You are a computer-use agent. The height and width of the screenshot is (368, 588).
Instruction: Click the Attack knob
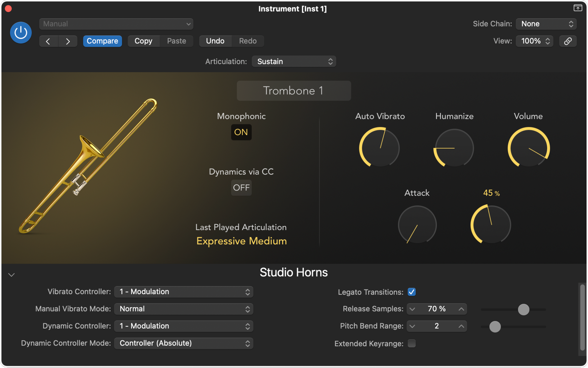coord(417,225)
